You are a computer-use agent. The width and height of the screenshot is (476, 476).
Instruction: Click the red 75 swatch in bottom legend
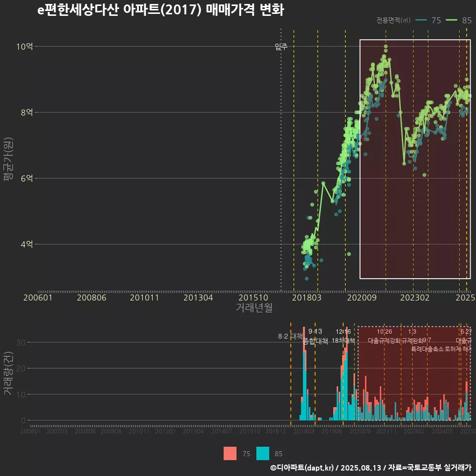(230, 454)
